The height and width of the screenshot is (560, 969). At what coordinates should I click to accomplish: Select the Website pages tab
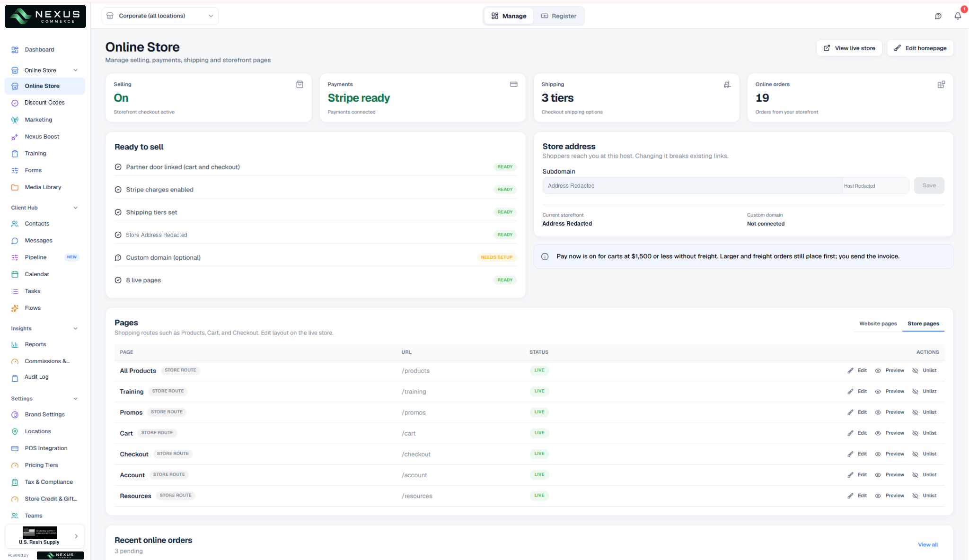click(x=878, y=324)
